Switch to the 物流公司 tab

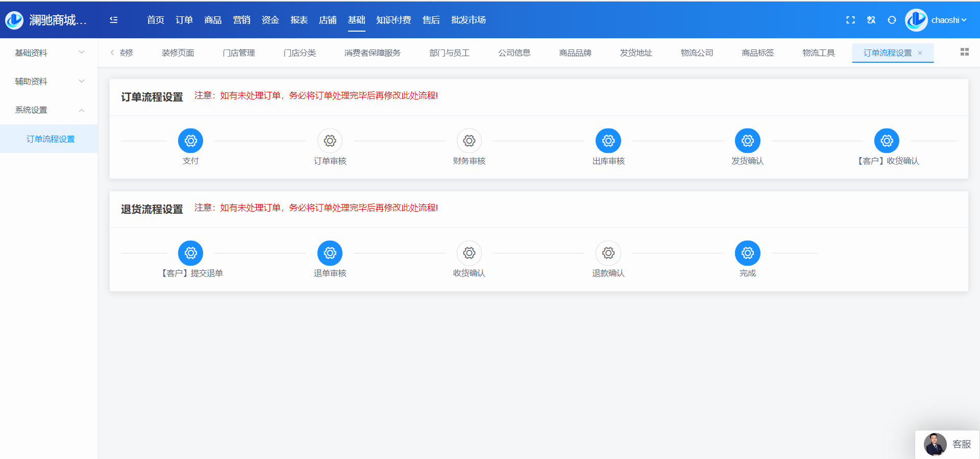(x=697, y=53)
